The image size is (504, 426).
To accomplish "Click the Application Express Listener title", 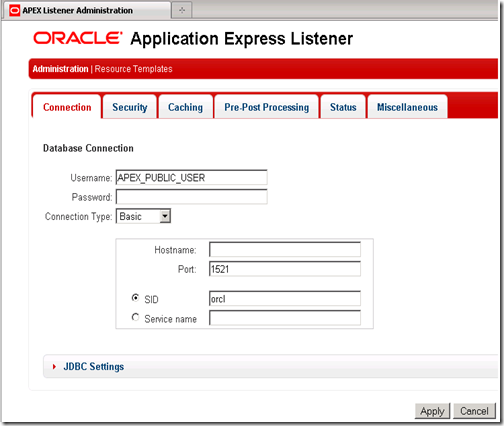I will (x=242, y=39).
